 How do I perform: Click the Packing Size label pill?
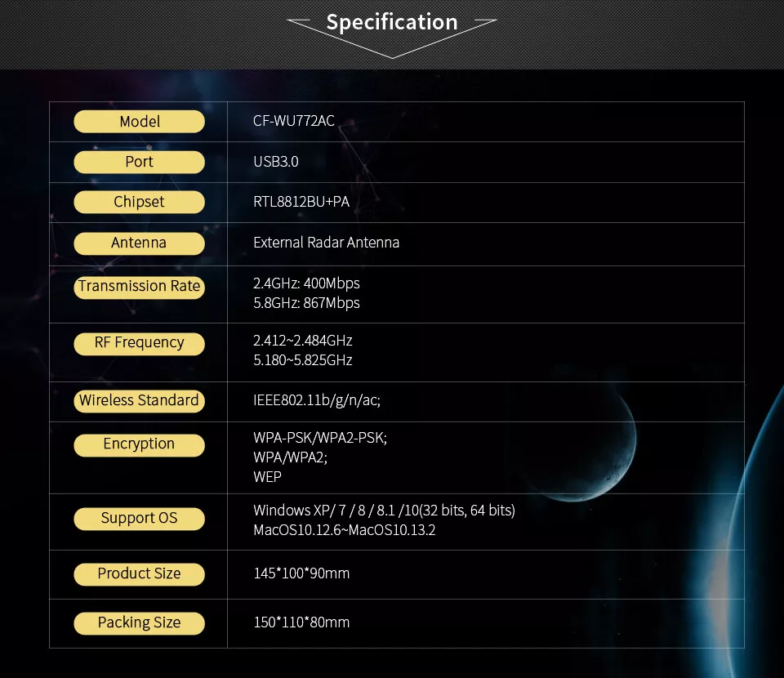pos(139,622)
